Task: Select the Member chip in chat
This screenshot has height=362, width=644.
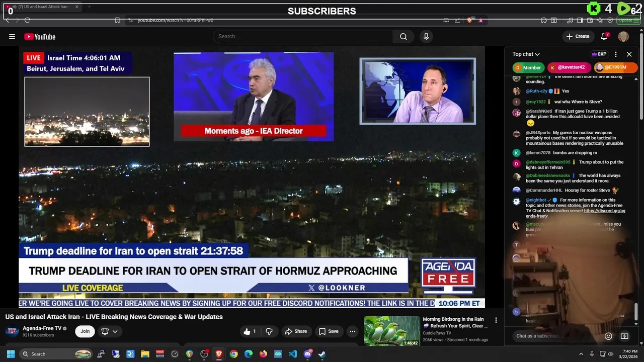Action: tap(528, 67)
